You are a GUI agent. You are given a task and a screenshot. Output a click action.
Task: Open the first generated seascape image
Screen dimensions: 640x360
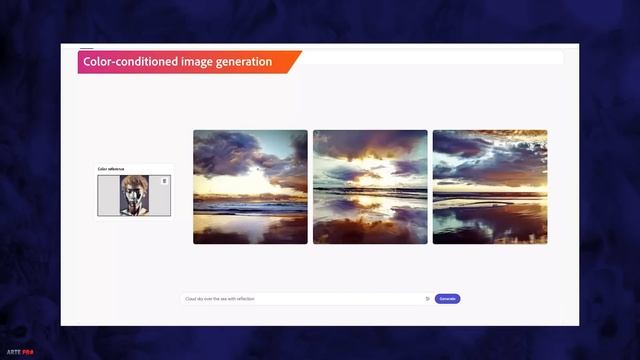[250, 187]
